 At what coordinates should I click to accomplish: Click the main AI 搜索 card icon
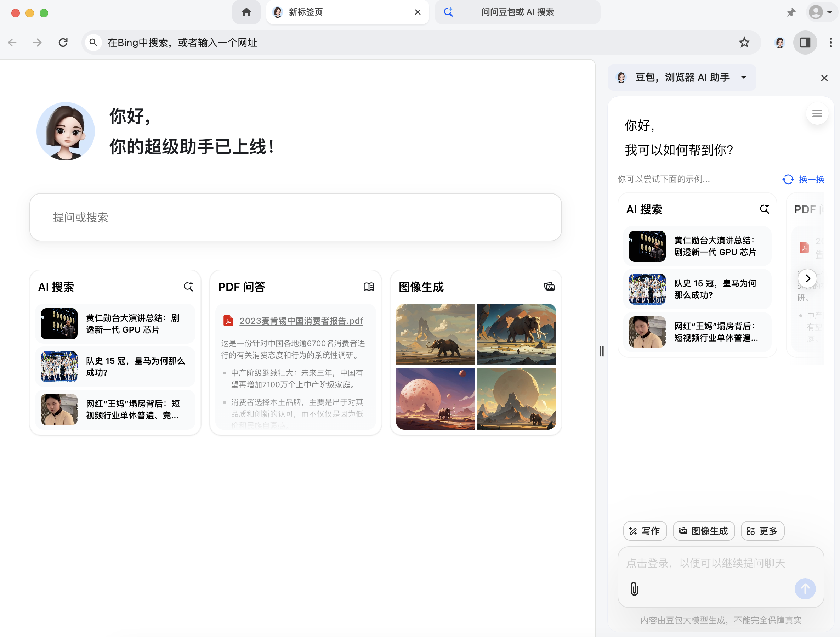pyautogui.click(x=188, y=286)
